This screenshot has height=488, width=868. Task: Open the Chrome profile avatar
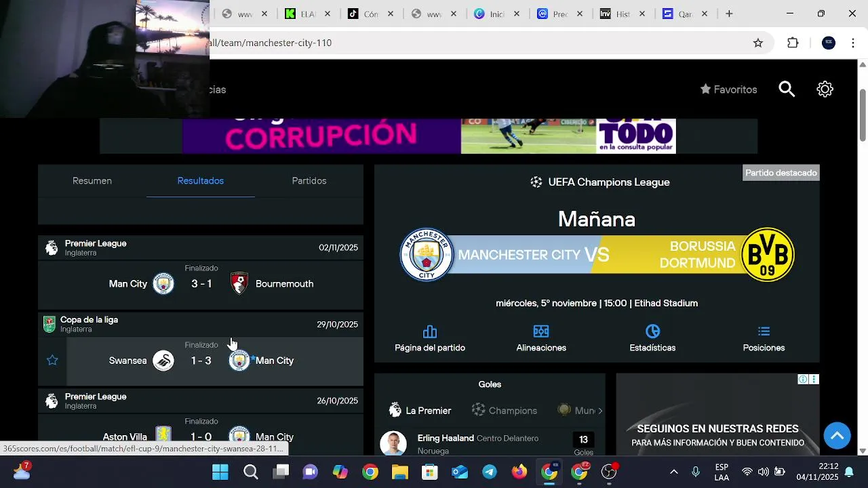tap(829, 43)
